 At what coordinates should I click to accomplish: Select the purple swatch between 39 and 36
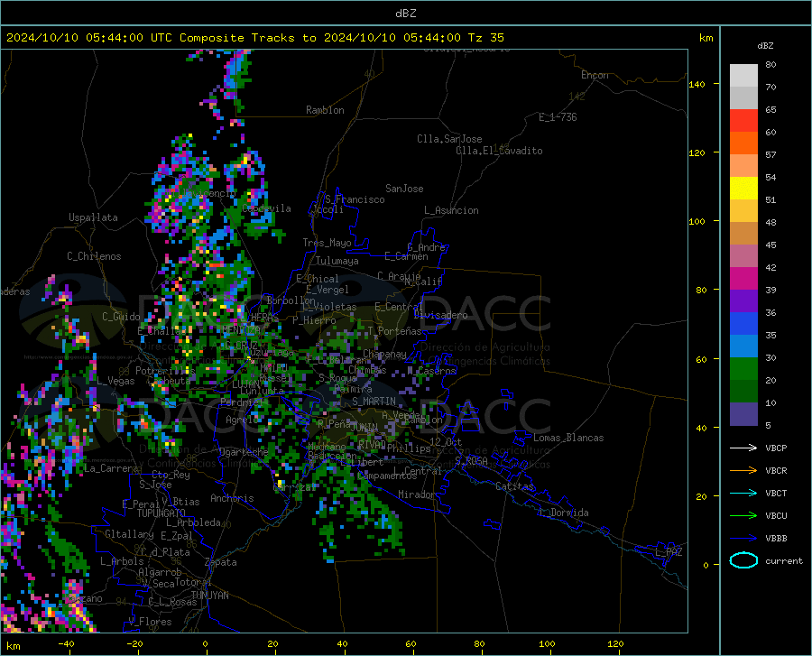click(743, 301)
